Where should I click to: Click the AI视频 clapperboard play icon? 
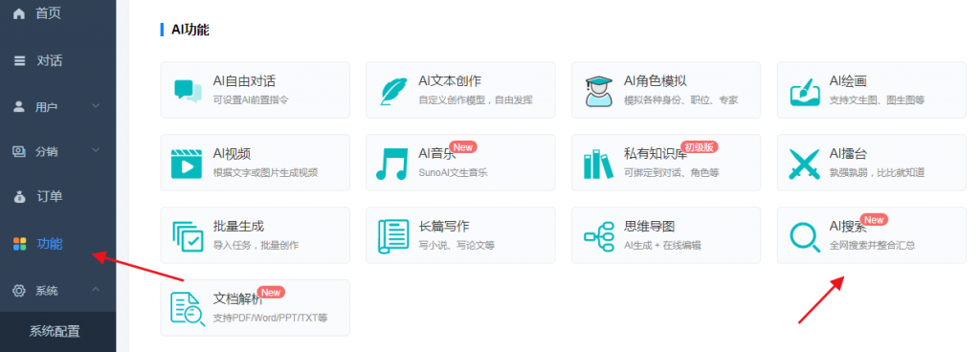pos(187,164)
